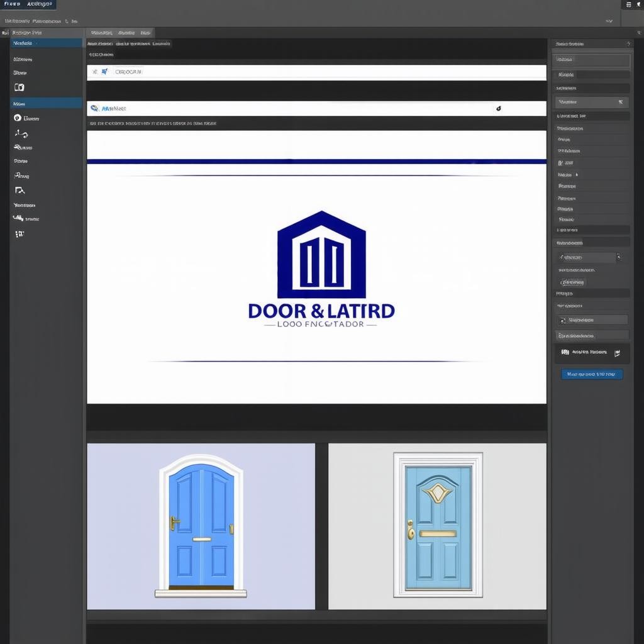The height and width of the screenshot is (644, 644).
Task: Open the first menu at top-left of window
Action: (x=13, y=4)
